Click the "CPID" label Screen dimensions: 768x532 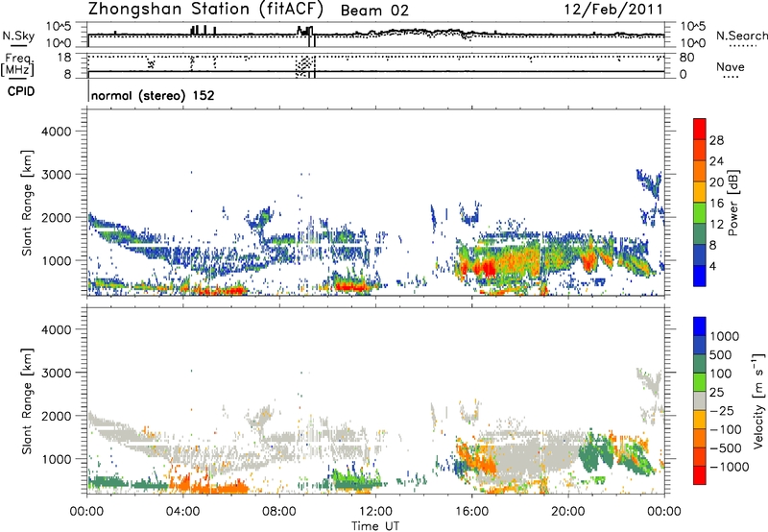[x=21, y=91]
